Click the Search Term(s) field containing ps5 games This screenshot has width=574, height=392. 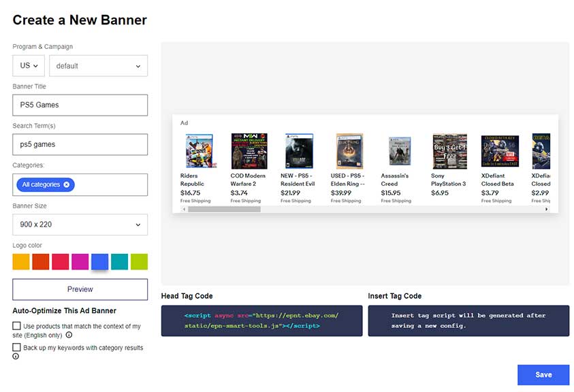tap(80, 144)
